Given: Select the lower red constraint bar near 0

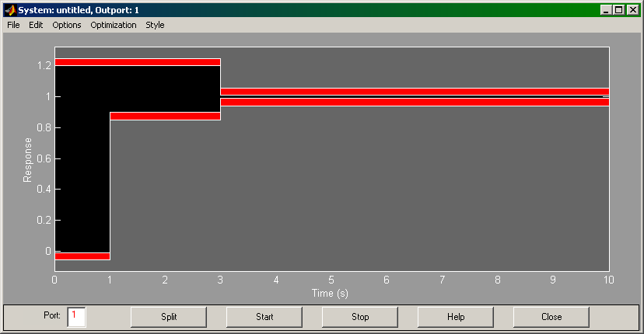Looking at the screenshot, I should coord(82,256).
